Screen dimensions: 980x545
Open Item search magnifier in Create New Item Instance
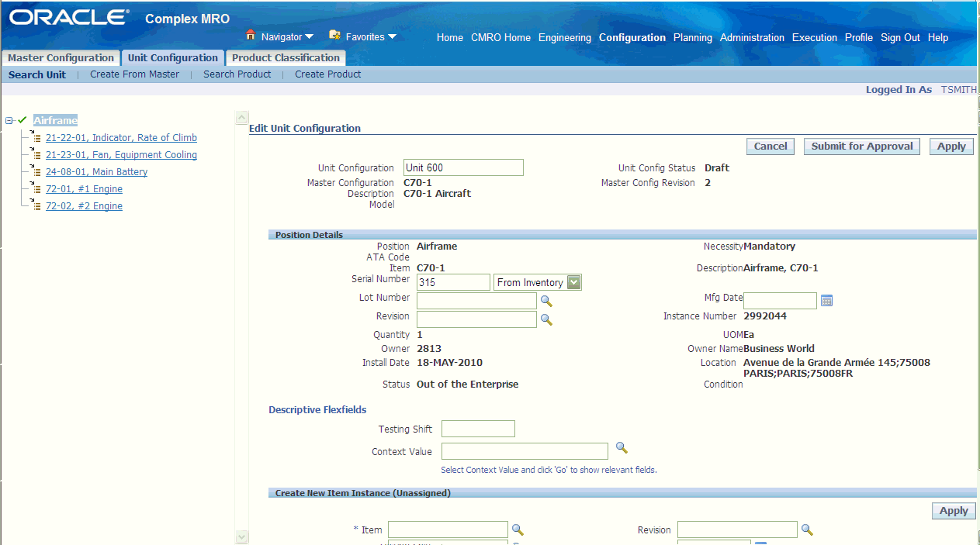[x=518, y=529]
